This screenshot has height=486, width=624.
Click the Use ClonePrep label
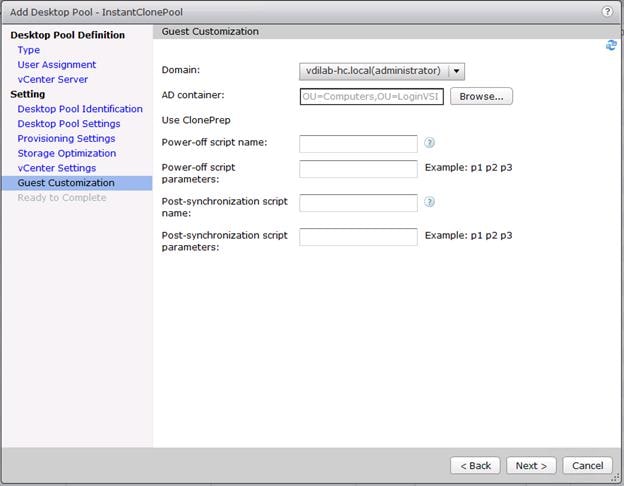(x=196, y=120)
